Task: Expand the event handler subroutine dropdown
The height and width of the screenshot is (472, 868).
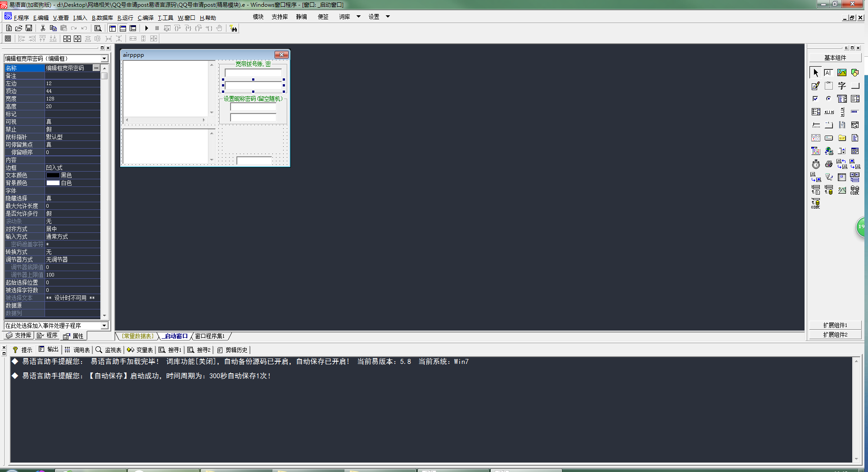Action: 104,326
